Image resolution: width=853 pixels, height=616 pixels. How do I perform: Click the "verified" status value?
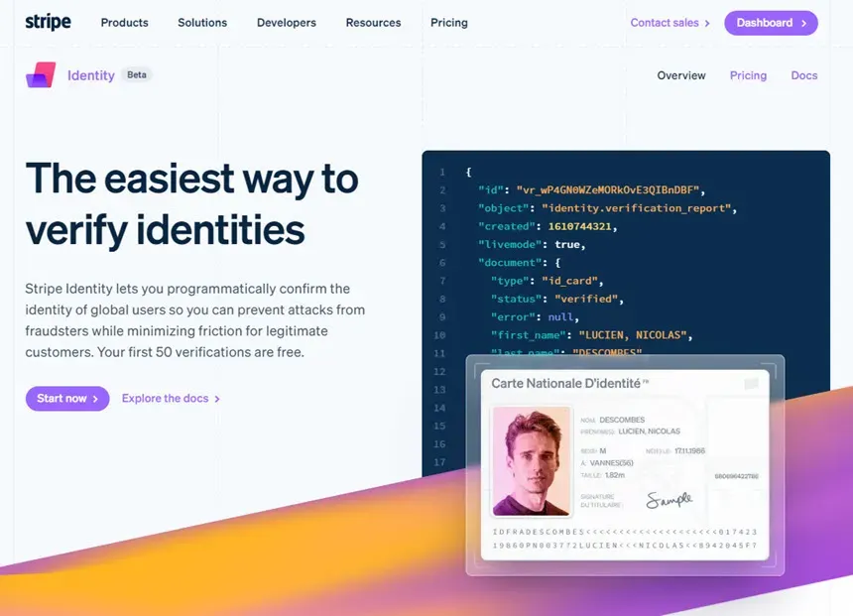tap(586, 299)
